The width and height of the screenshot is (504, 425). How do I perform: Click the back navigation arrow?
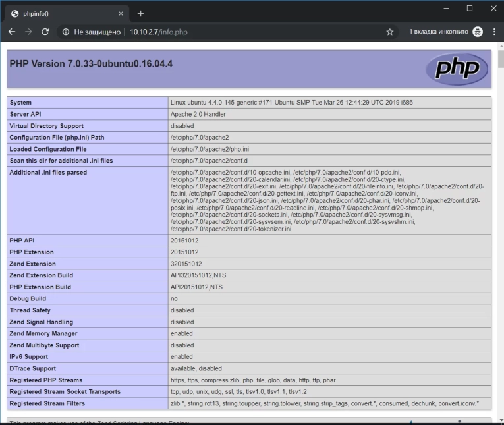coord(12,32)
